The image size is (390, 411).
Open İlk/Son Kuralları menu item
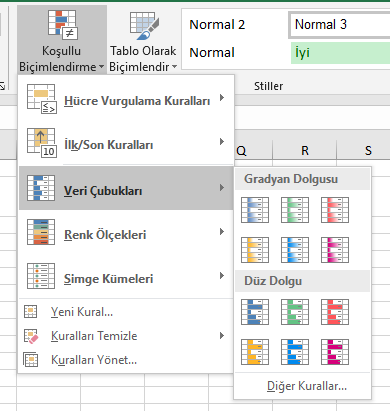coord(127,144)
